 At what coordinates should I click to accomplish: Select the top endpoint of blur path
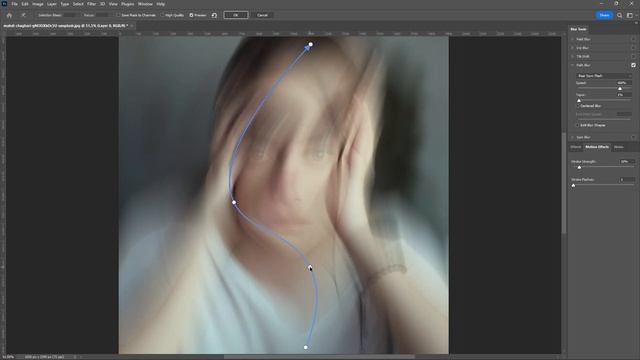[311, 44]
